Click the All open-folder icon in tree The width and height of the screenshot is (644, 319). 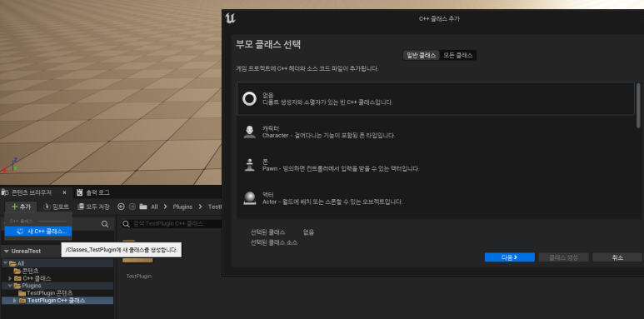point(12,263)
